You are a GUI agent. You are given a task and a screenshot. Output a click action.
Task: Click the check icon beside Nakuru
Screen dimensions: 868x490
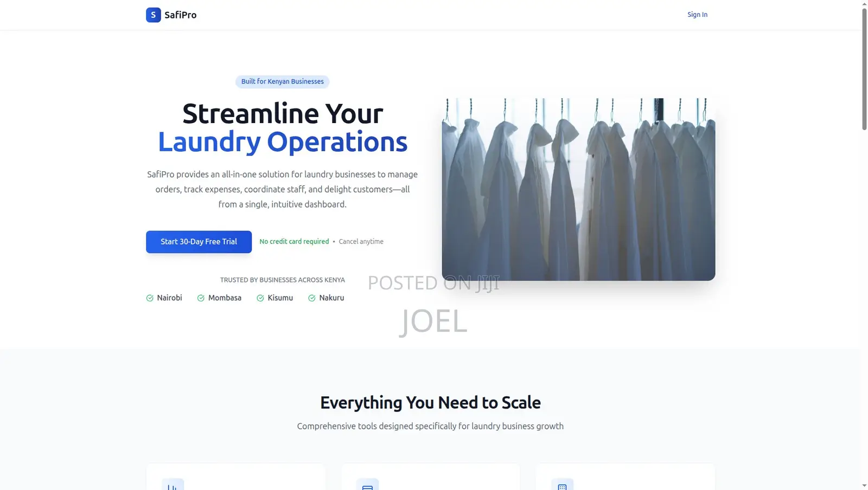pos(312,298)
